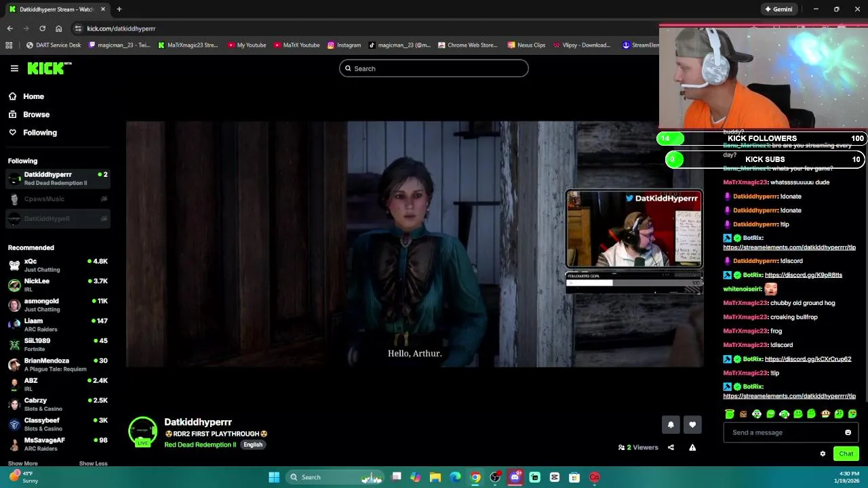
Task: Click the Windows taskbar Search box
Action: [x=336, y=477]
